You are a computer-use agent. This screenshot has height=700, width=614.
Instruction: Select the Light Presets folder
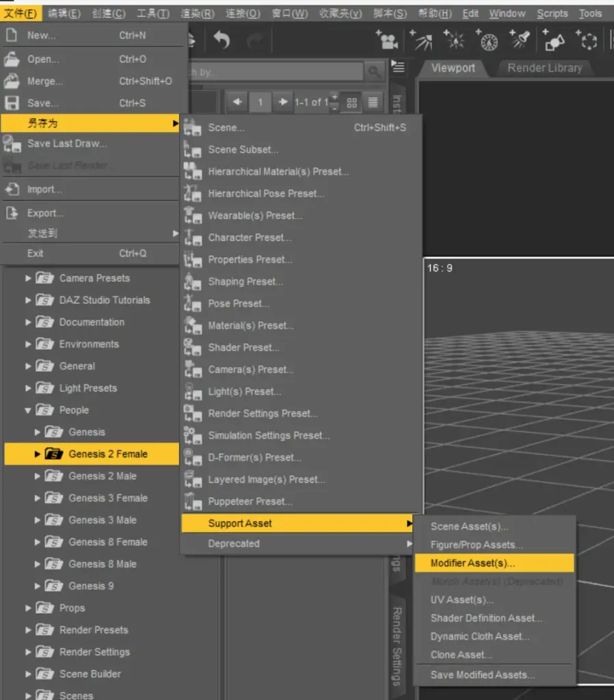tap(88, 388)
